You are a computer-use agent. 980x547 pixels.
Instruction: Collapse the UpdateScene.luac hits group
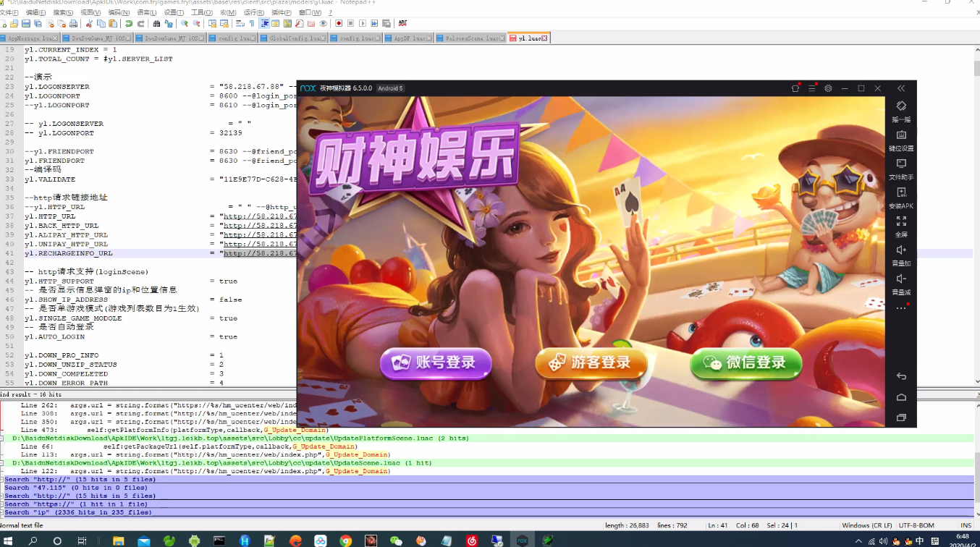point(4,462)
